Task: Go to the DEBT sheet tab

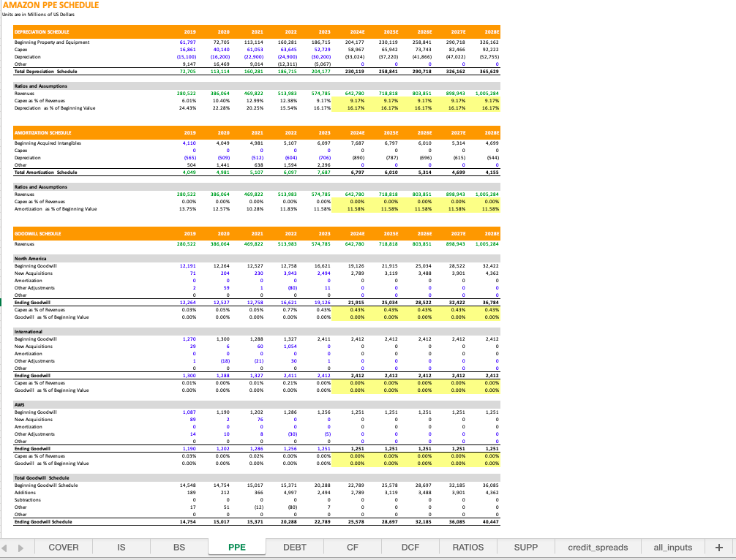Action: tap(295, 548)
